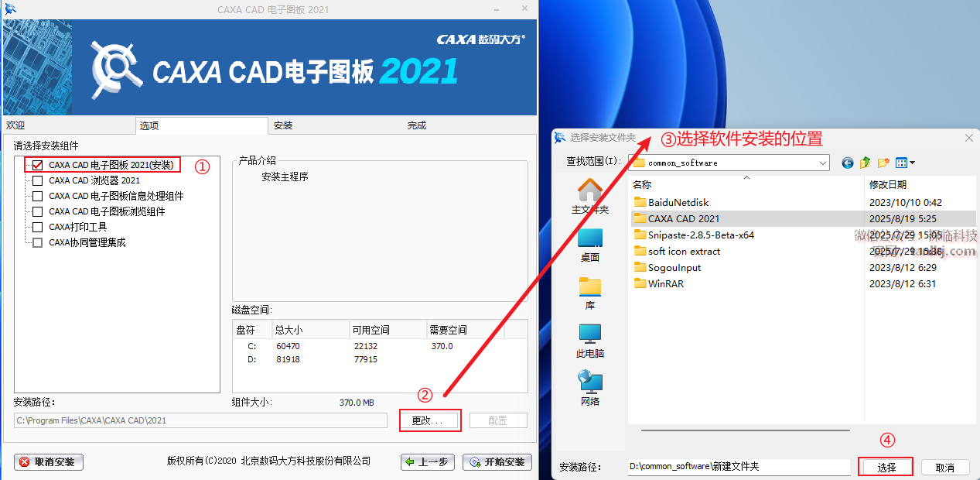Screen dimensions: 980x480
Task: Close the 选择安装文件夹 dialog
Action: pos(968,137)
